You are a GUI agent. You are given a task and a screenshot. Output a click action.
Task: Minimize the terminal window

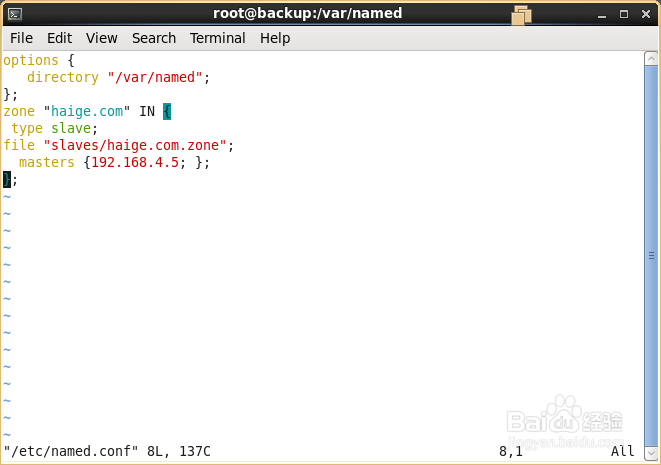coord(602,15)
